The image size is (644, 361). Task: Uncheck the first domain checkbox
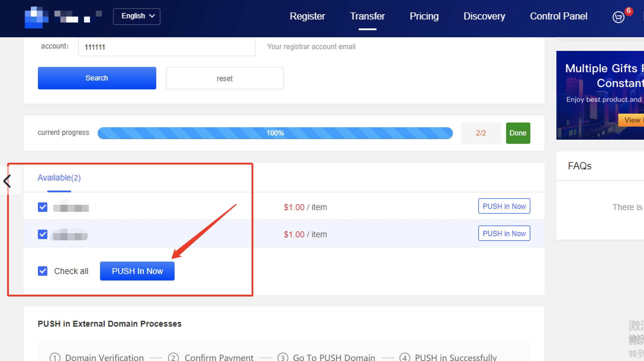coord(43,207)
